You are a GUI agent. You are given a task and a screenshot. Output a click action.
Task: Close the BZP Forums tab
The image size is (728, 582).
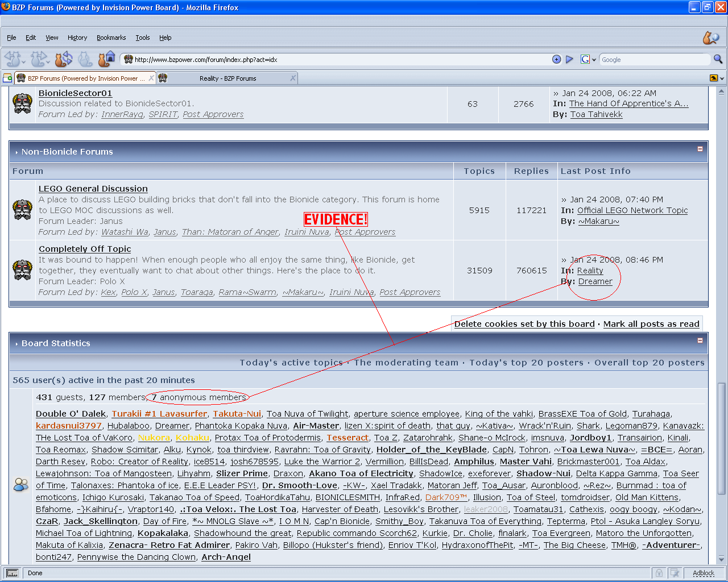151,78
